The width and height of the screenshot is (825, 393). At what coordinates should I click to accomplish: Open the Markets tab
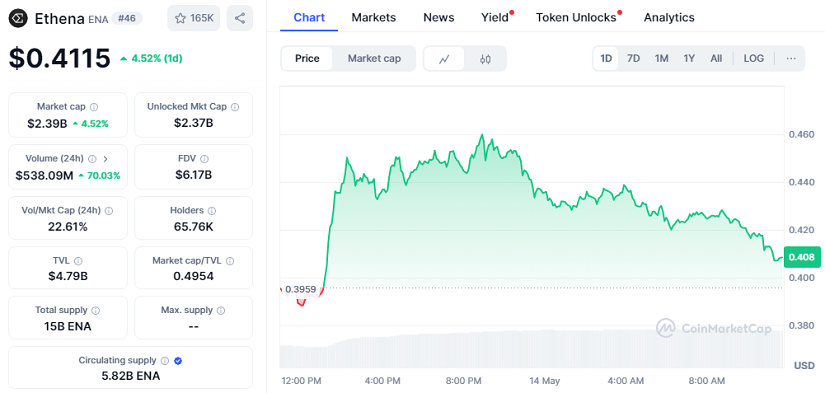[x=374, y=17]
